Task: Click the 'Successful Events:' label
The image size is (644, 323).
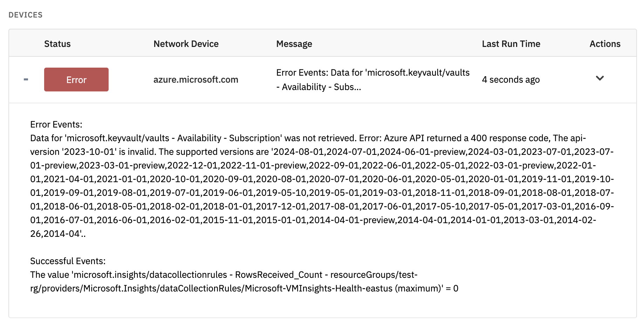Action: pos(68,261)
